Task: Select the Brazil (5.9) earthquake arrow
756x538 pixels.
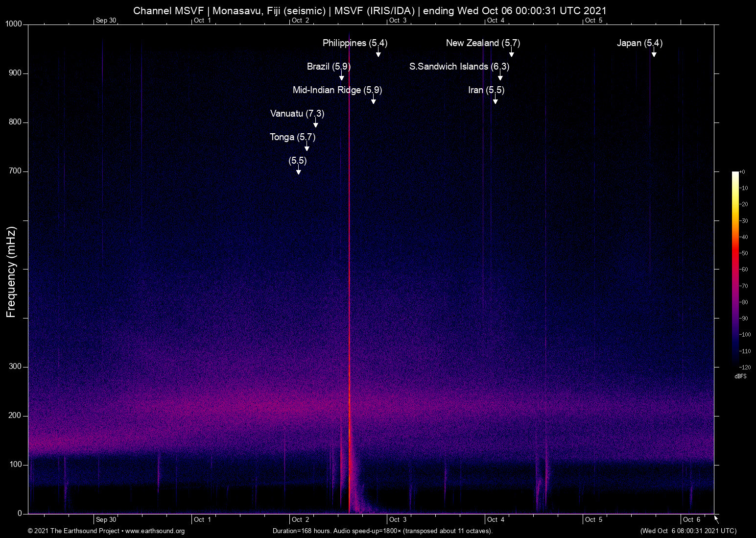Action: tap(342, 76)
